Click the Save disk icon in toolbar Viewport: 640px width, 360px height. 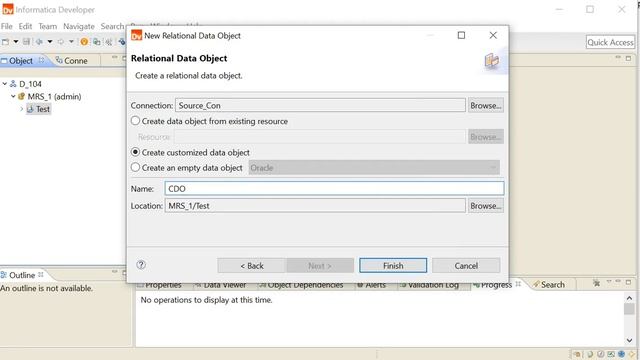pyautogui.click(x=27, y=42)
